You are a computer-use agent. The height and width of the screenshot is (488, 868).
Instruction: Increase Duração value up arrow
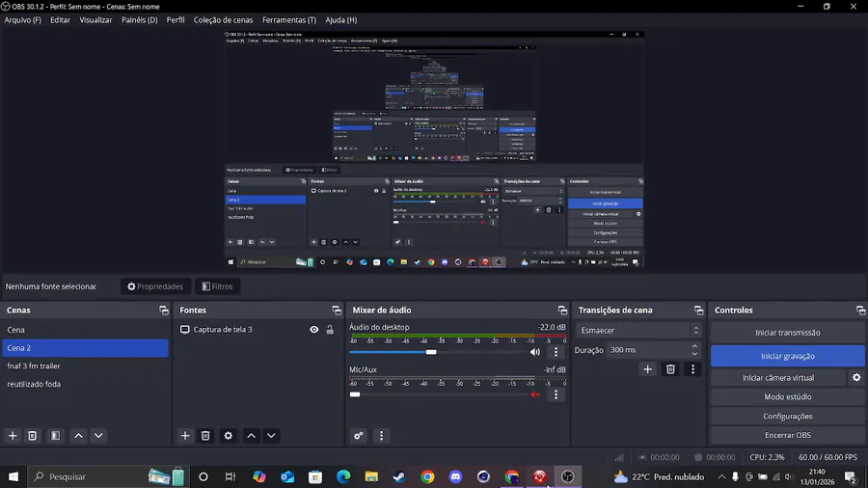[694, 346]
